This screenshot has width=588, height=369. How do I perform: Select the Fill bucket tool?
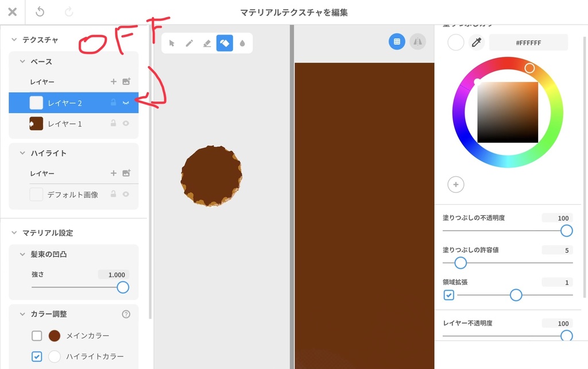click(x=225, y=43)
